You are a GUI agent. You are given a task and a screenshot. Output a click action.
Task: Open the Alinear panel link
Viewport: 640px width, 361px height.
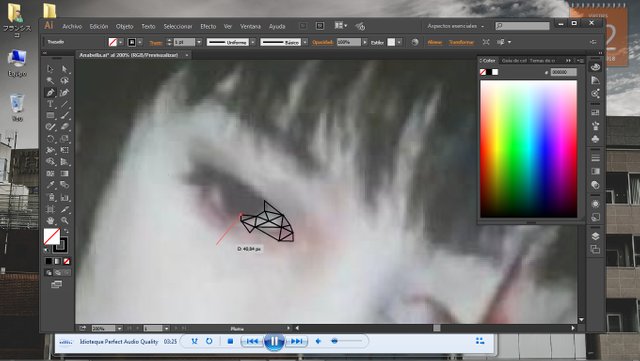435,42
